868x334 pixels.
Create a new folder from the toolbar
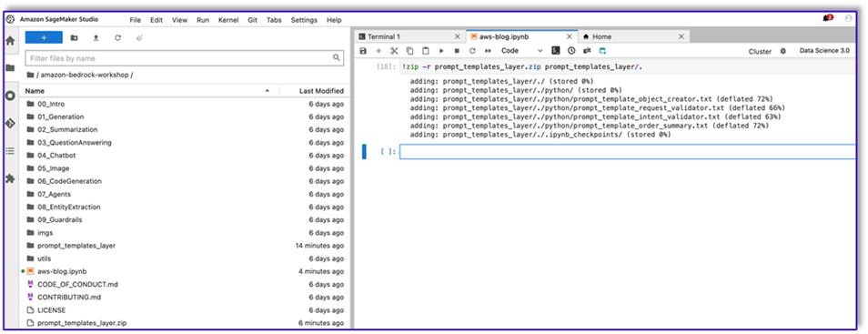tap(75, 37)
